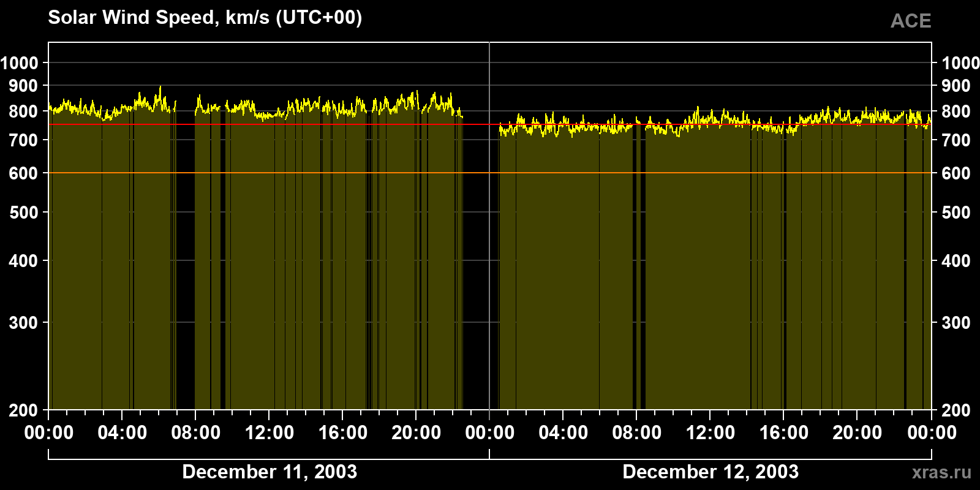Screen dimensions: 980x490
Task: Click the 500 value on the right axis
Action: [x=956, y=213]
